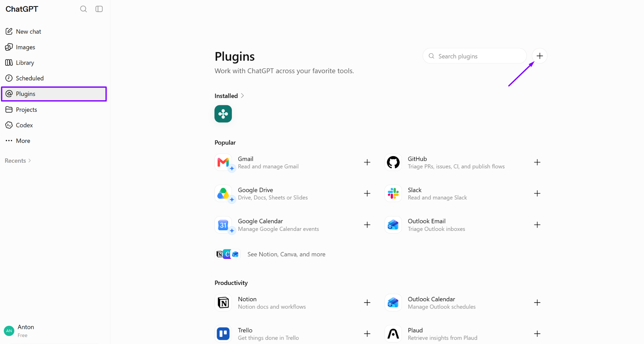This screenshot has width=644, height=344.
Task: Open See Notion, Canva, and more
Action: [270, 254]
